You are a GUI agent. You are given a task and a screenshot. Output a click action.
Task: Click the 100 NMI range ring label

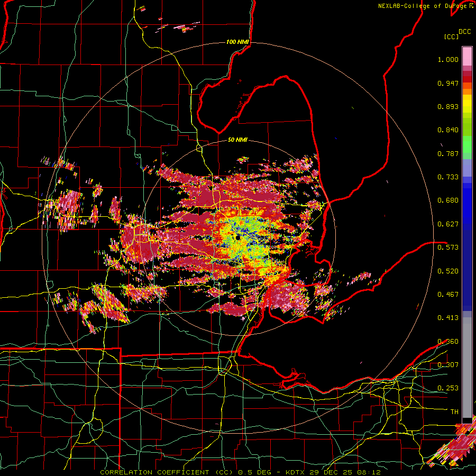click(237, 42)
